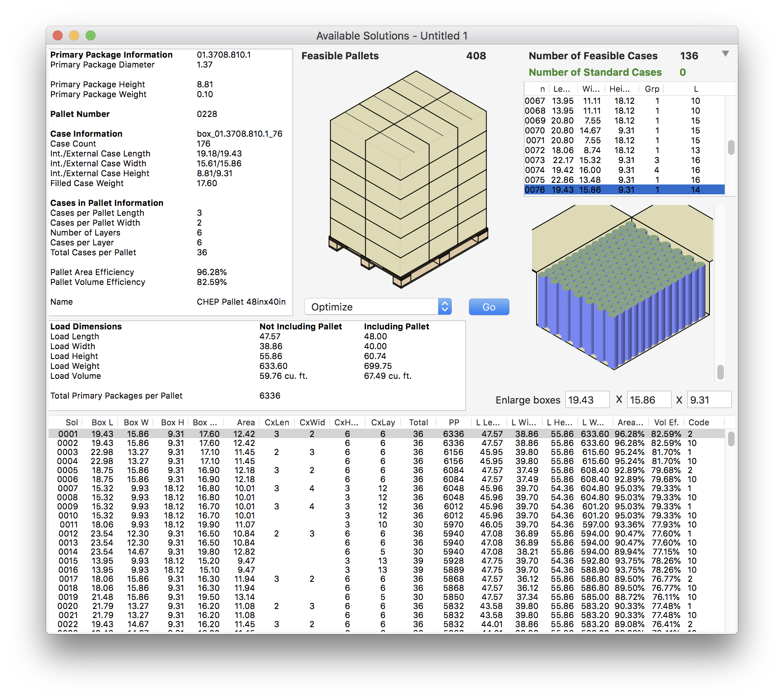Sort solutions by Box L column header
Image resolution: width=784 pixels, height=700 pixels.
tap(100, 422)
